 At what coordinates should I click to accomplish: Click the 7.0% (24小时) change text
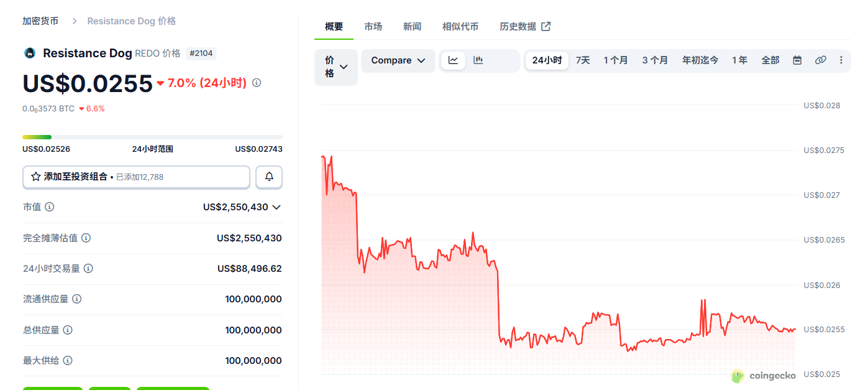[207, 83]
